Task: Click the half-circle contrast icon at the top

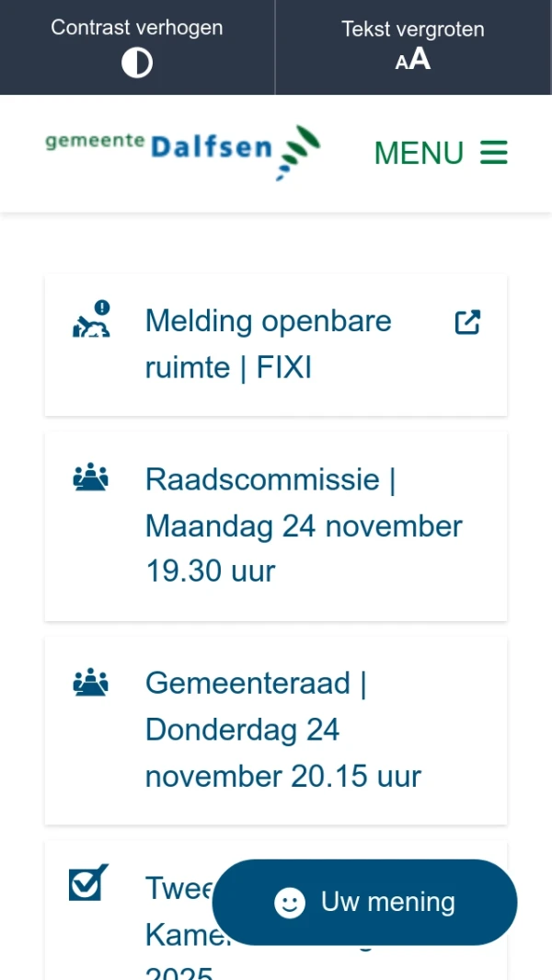Action: tap(136, 63)
